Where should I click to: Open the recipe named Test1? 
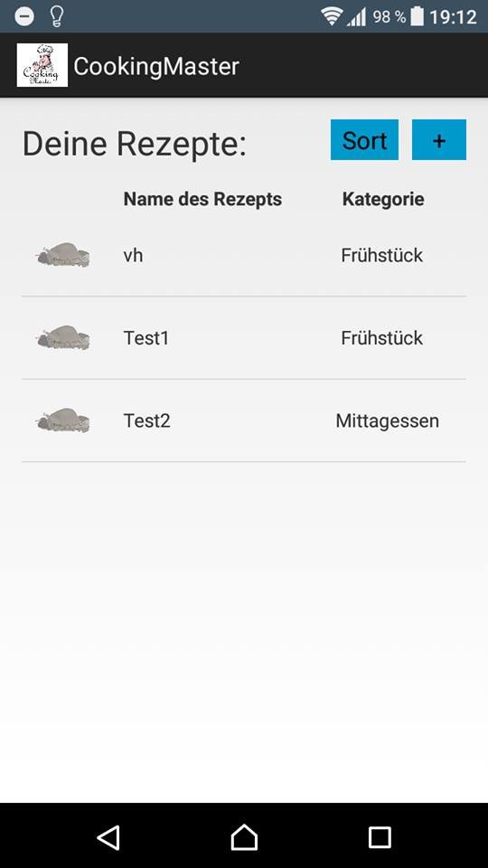tap(146, 337)
